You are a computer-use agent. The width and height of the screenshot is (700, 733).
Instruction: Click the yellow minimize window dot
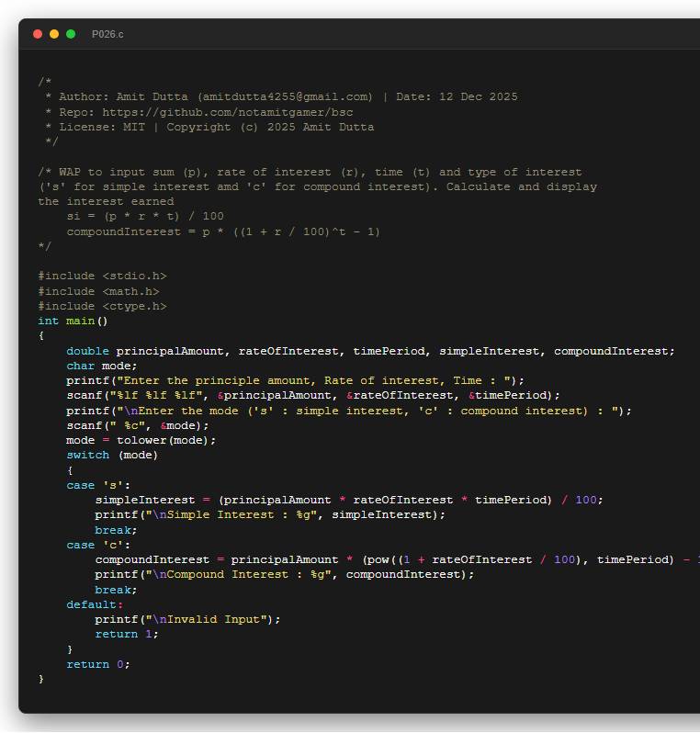click(54, 34)
